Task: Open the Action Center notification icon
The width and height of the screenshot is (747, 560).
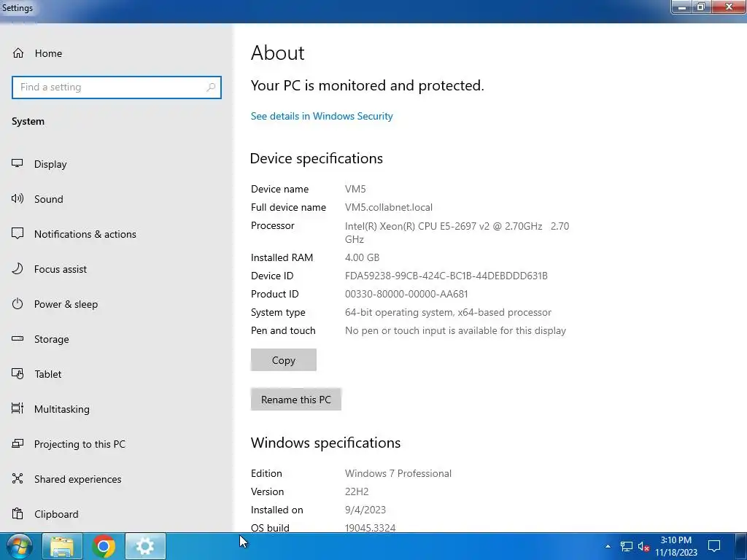Action: point(714,546)
